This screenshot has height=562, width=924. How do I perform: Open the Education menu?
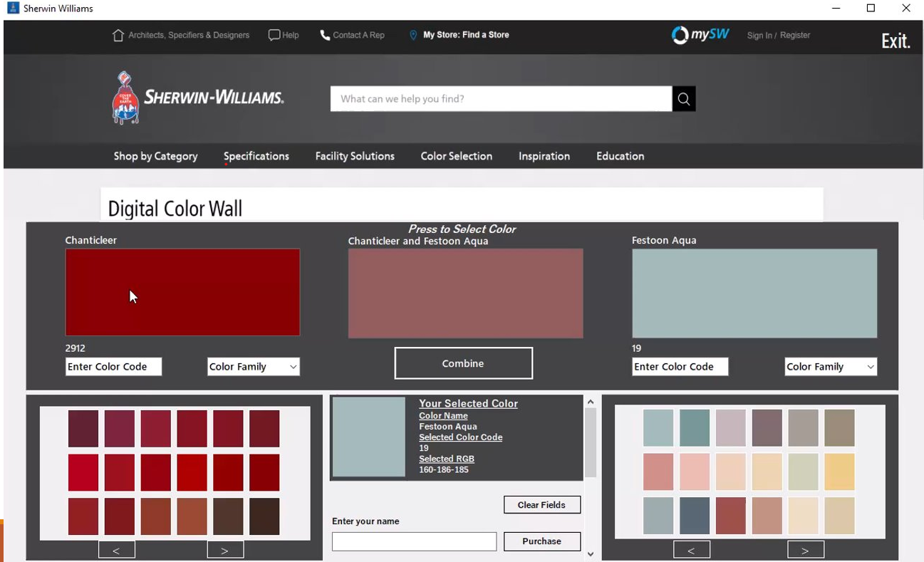[621, 156]
